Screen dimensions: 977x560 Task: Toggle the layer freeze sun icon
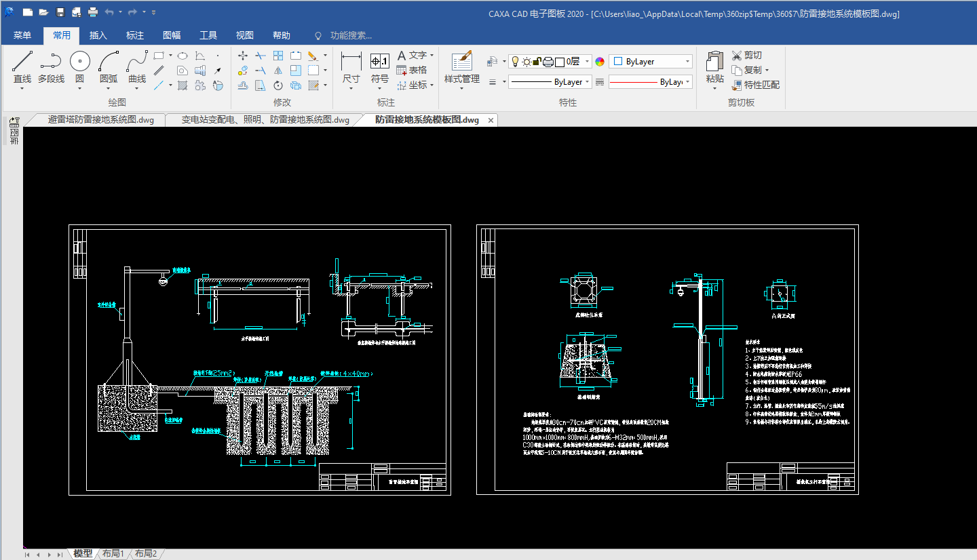(526, 62)
